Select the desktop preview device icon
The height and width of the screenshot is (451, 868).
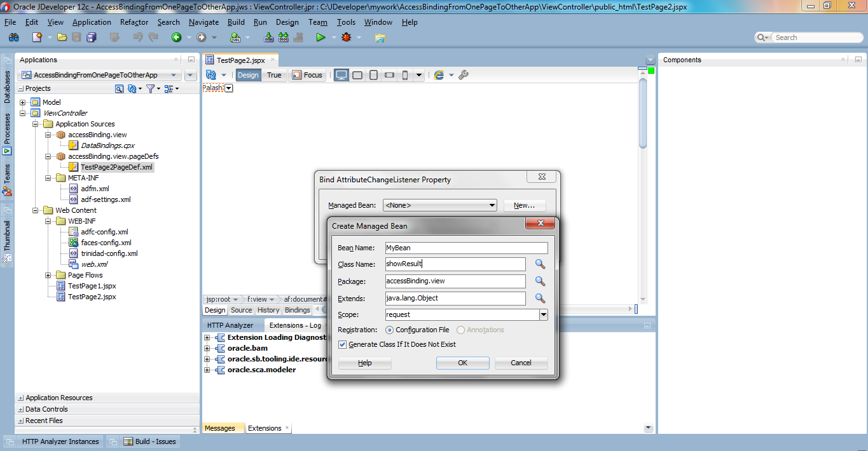341,74
